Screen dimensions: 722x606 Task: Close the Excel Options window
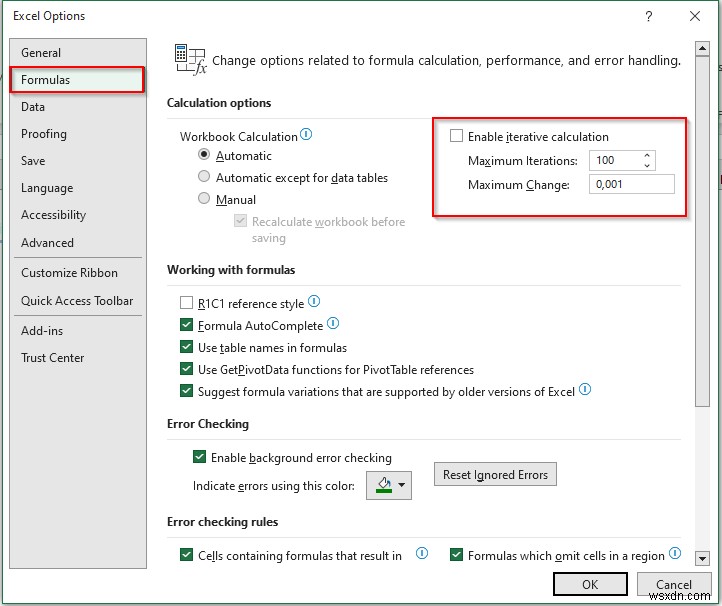pos(695,17)
